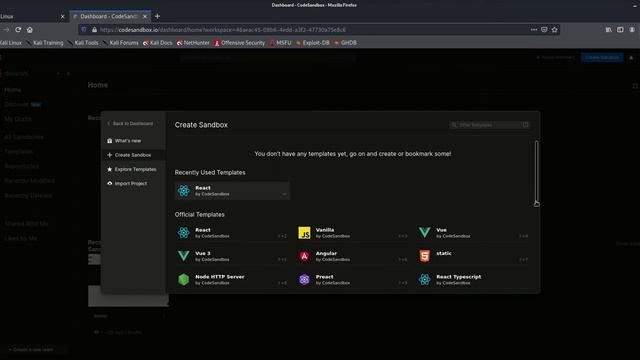The height and width of the screenshot is (360, 640).
Task: Open the GHDB bookmark
Action: [x=345, y=42]
